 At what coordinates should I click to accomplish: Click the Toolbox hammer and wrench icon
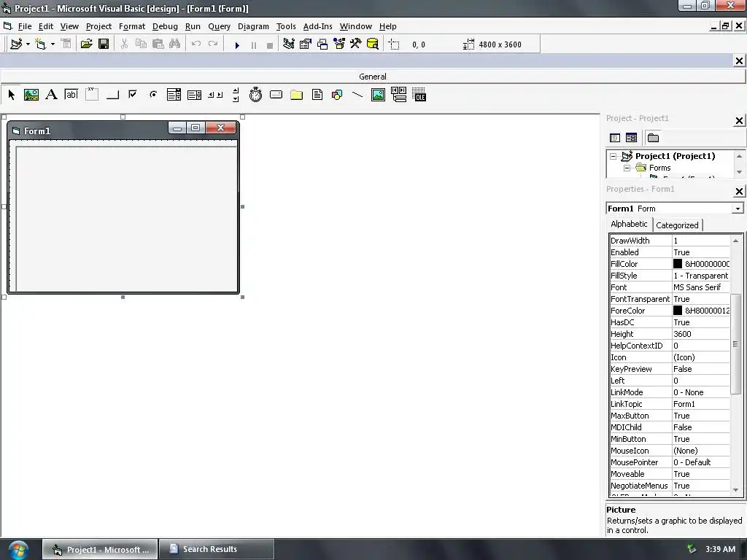point(356,44)
